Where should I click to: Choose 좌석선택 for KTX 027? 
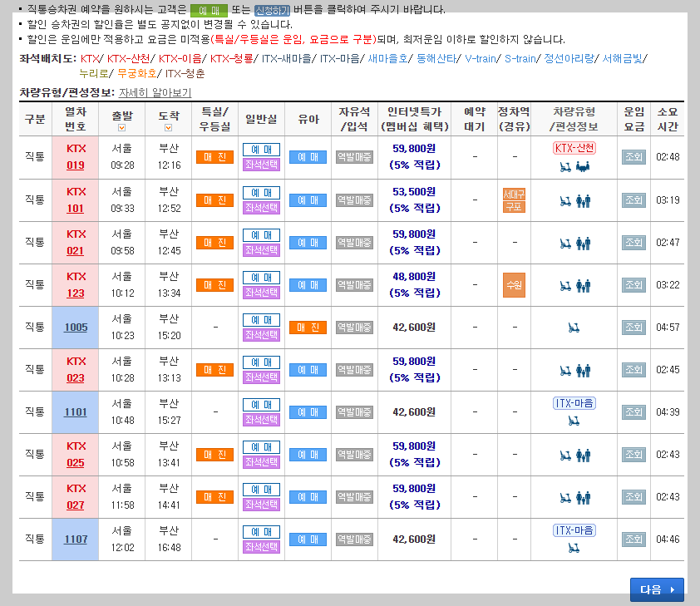click(x=261, y=505)
